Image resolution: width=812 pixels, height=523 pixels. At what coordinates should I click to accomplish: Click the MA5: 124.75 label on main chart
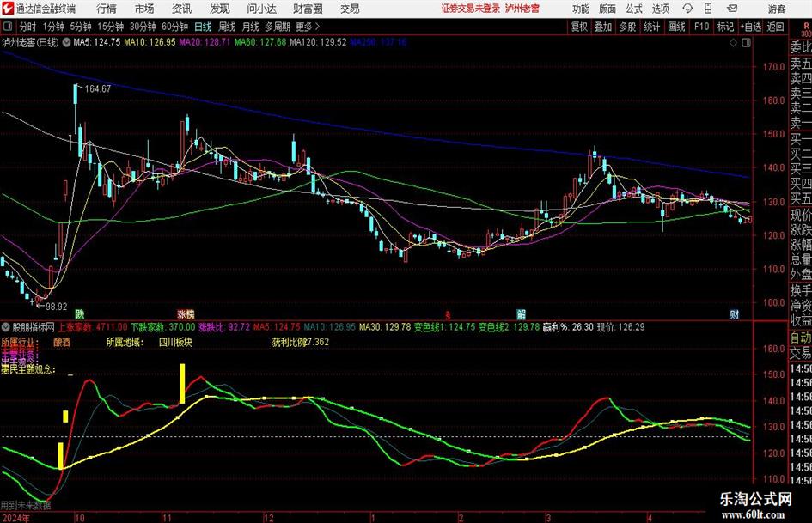coord(97,42)
